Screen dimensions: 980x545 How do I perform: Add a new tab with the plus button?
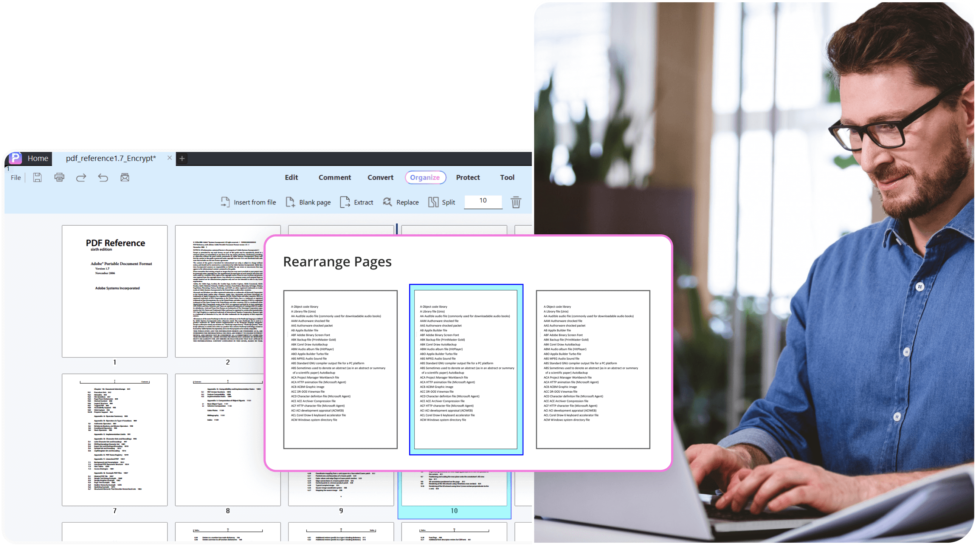182,159
